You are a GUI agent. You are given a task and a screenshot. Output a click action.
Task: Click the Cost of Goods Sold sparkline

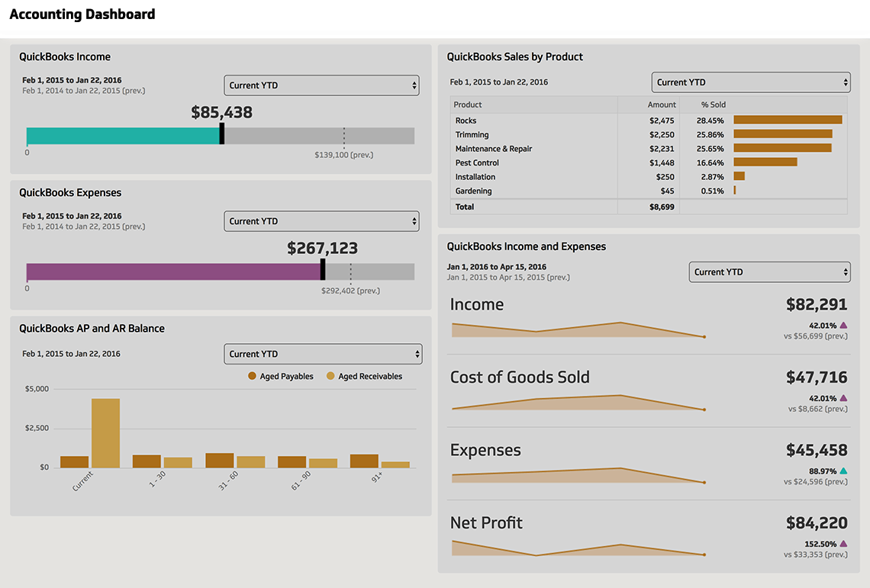[578, 403]
